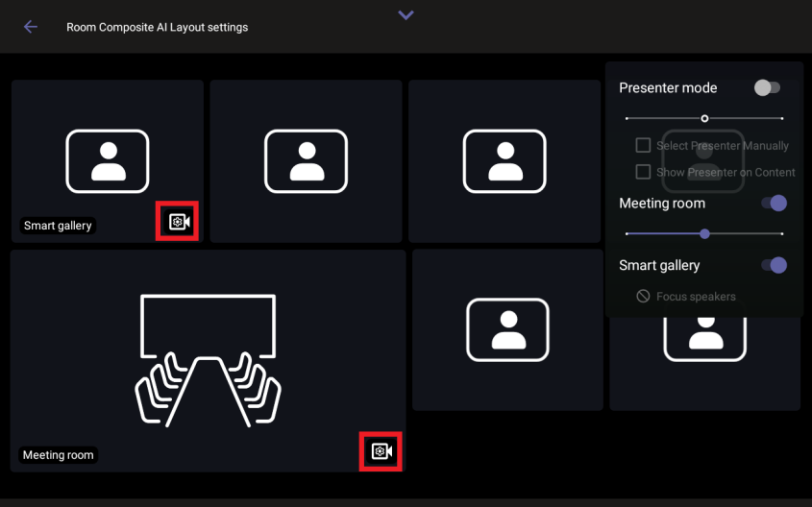Image resolution: width=812 pixels, height=507 pixels.
Task: Click the Smart gallery tile label
Action: (58, 226)
